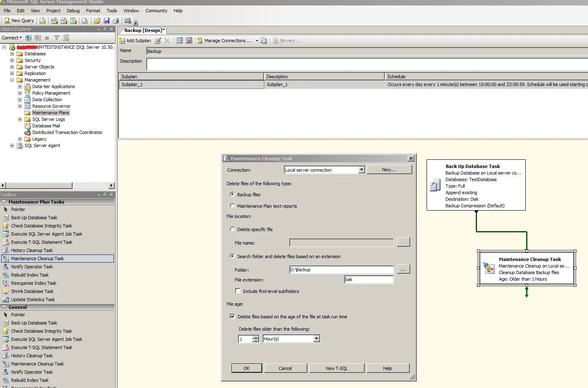Image resolution: width=588 pixels, height=388 pixels.
Task: Collapse the Maintenance Plan Tasks toolbox group
Action: (4, 202)
